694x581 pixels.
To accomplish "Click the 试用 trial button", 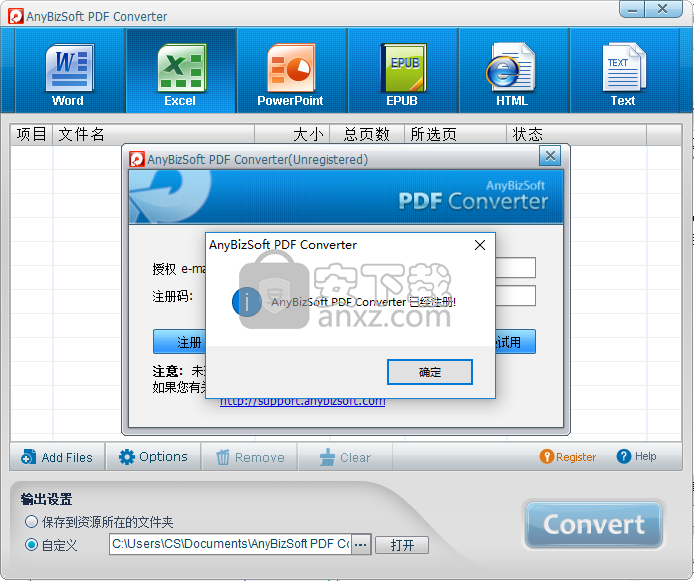I will coord(515,342).
